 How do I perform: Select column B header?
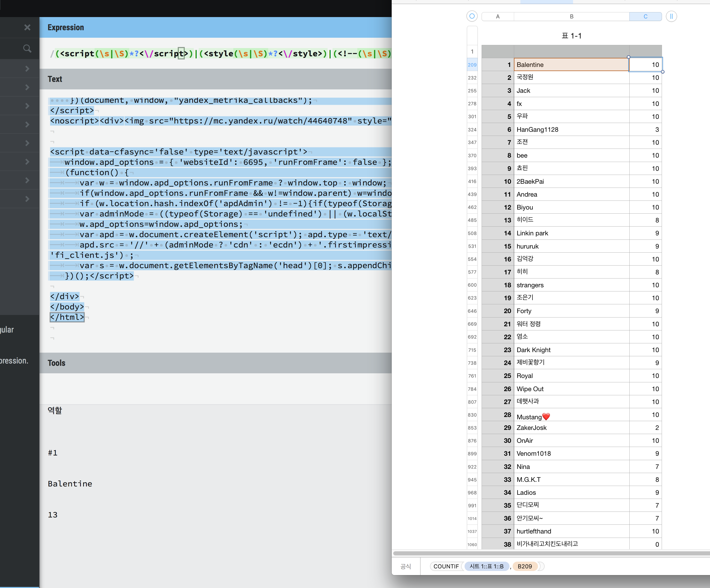pyautogui.click(x=571, y=17)
